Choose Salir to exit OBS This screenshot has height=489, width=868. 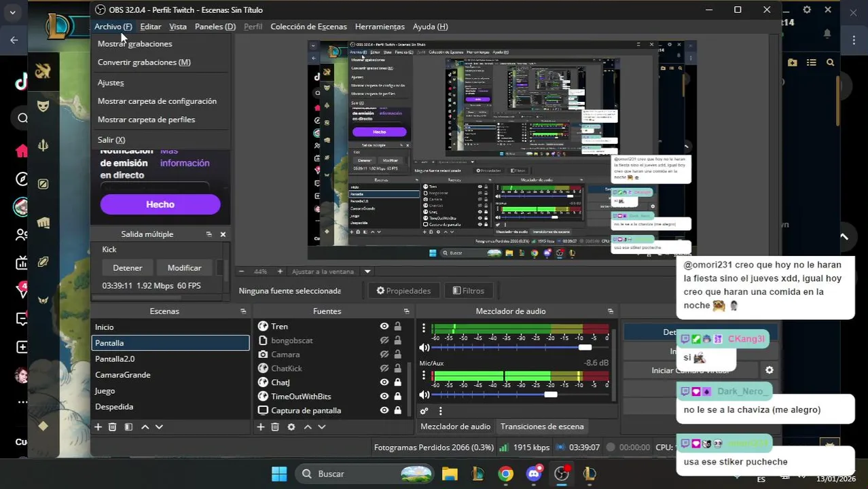[x=160, y=140]
